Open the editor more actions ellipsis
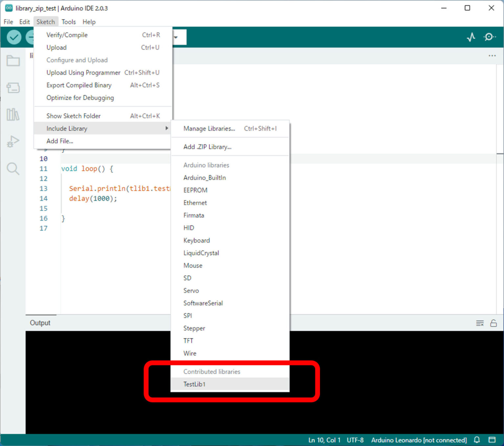The image size is (504, 446). 492,56
